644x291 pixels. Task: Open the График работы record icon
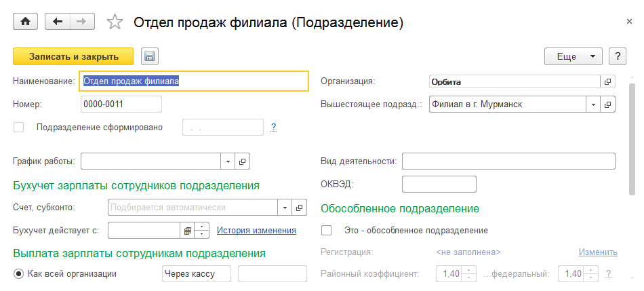pyautogui.click(x=243, y=161)
